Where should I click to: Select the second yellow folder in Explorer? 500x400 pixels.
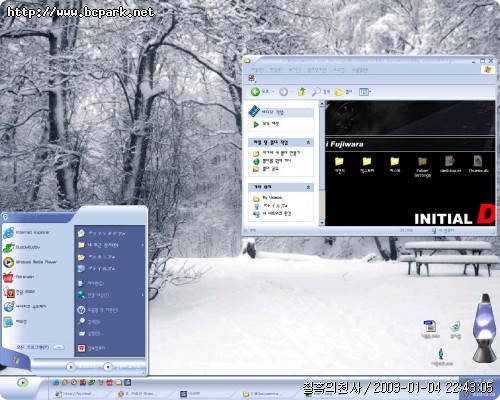click(367, 164)
